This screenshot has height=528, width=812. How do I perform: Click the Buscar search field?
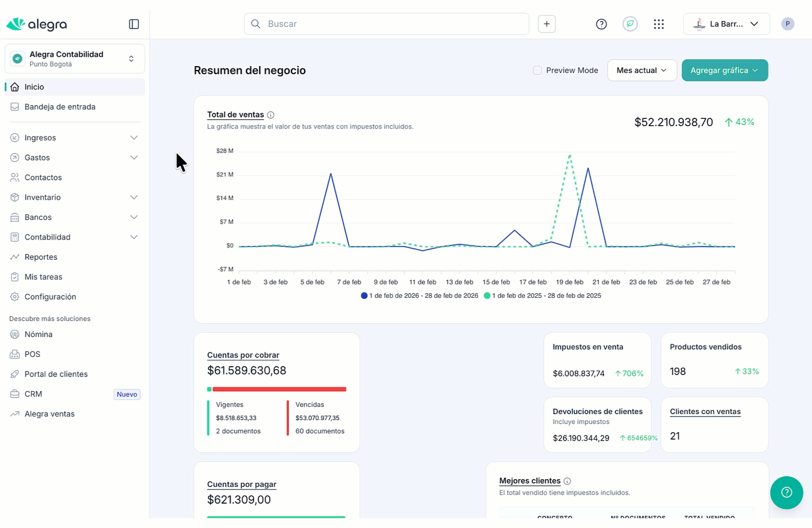tap(386, 24)
